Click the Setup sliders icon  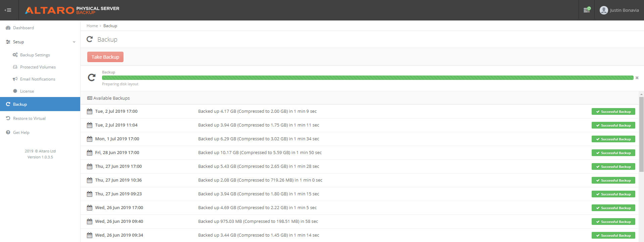coord(8,42)
